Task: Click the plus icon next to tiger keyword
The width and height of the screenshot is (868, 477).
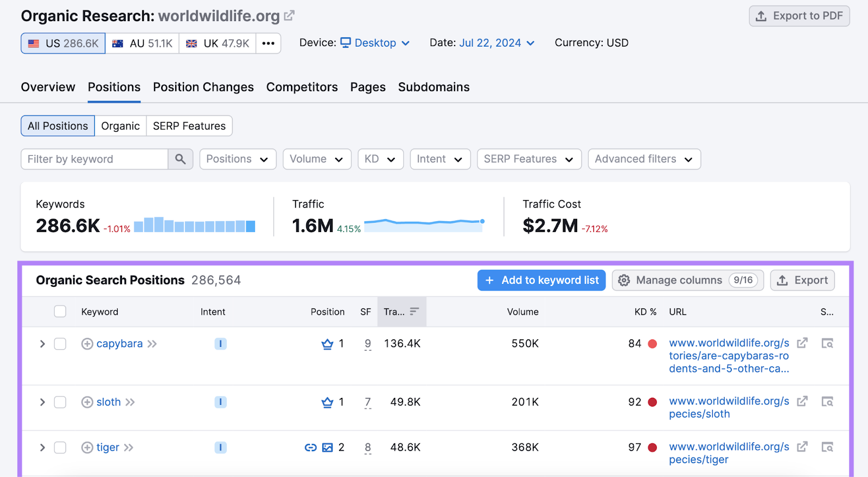Action: click(87, 448)
